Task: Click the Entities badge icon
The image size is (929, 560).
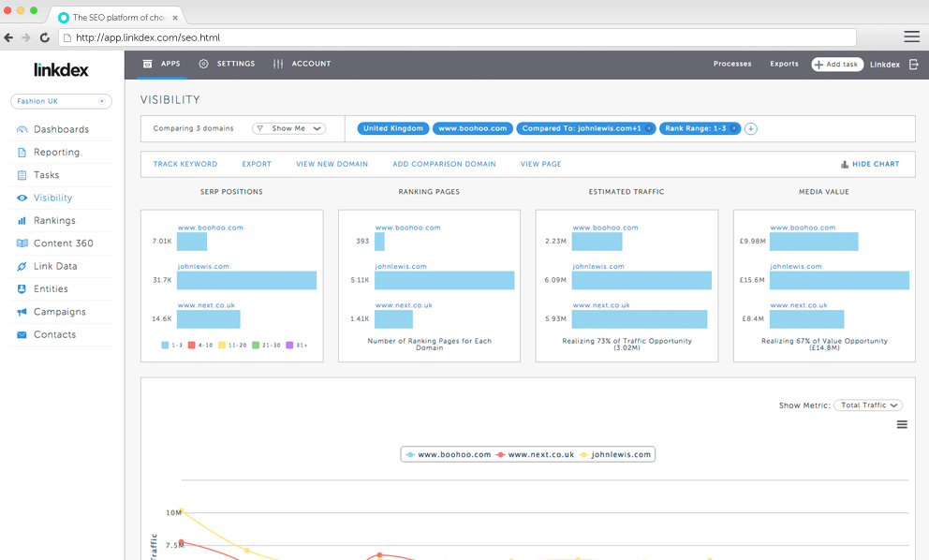Action: (22, 288)
